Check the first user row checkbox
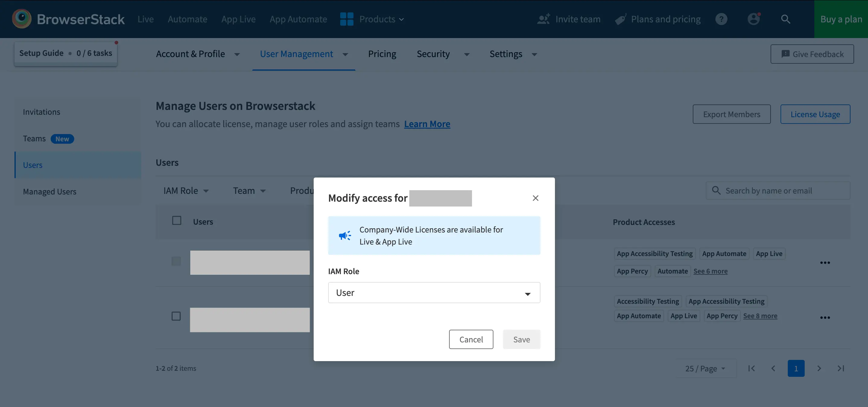 pyautogui.click(x=176, y=261)
